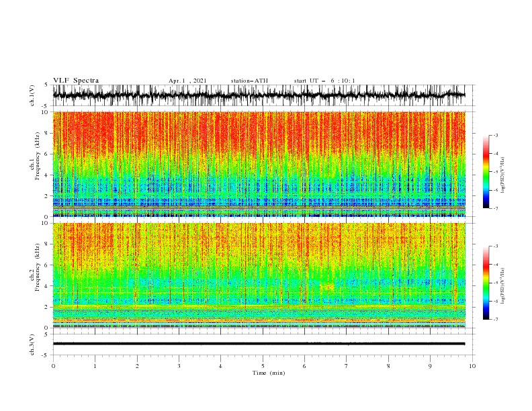This screenshot has height=411, width=532.
Task: Click the upper color bar log(PSD) label
Action: 503,175
